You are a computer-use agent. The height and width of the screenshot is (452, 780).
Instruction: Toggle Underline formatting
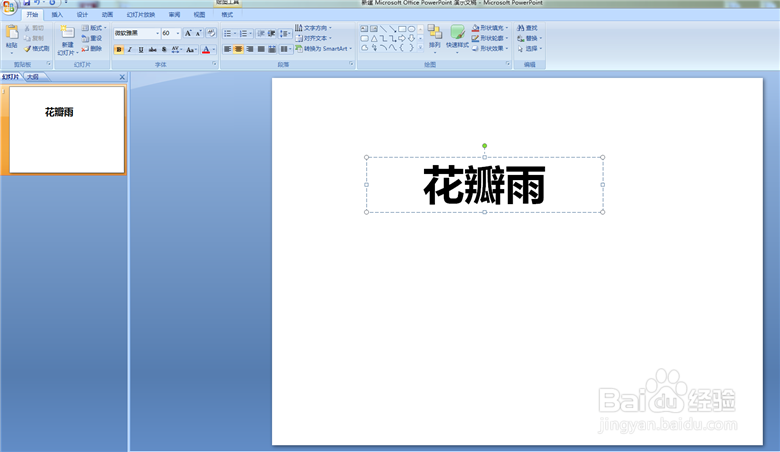(141, 50)
